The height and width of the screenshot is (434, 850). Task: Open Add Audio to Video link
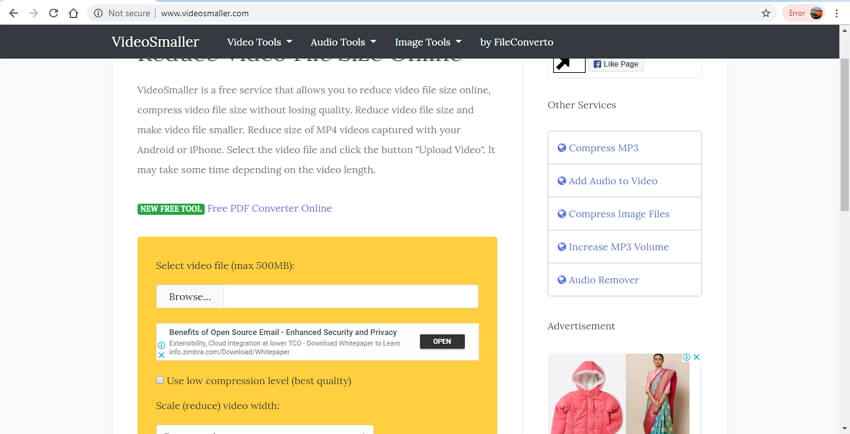pos(613,181)
